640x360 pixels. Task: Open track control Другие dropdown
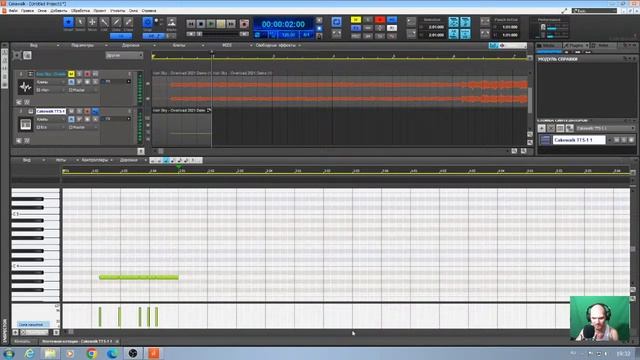tap(124, 55)
